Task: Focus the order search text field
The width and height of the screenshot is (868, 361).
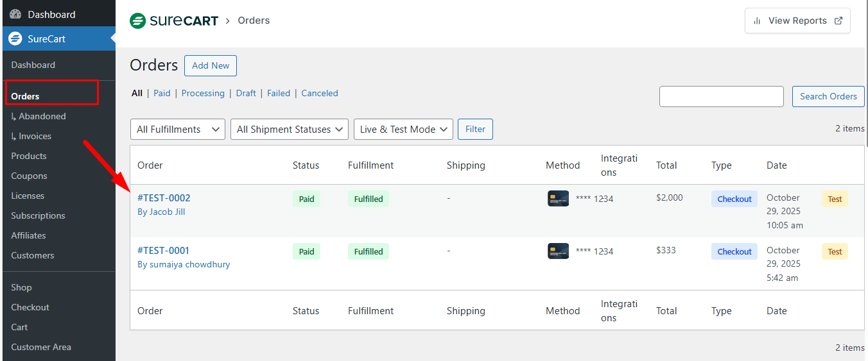Action: (721, 96)
